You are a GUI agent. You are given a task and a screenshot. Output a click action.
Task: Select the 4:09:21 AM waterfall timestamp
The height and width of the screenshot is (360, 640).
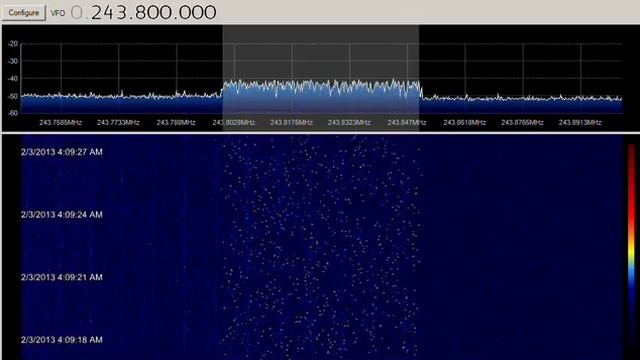[62, 277]
